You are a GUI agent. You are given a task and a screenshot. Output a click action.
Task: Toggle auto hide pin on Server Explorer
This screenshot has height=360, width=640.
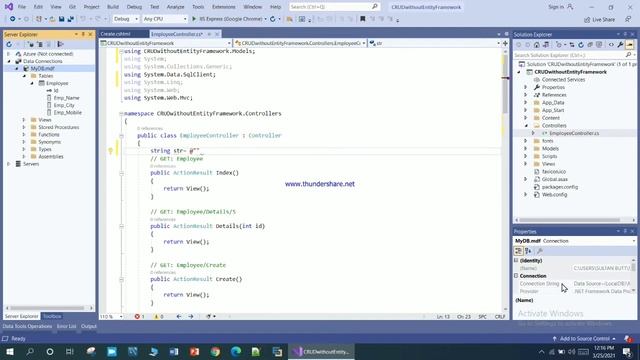[x=83, y=34]
